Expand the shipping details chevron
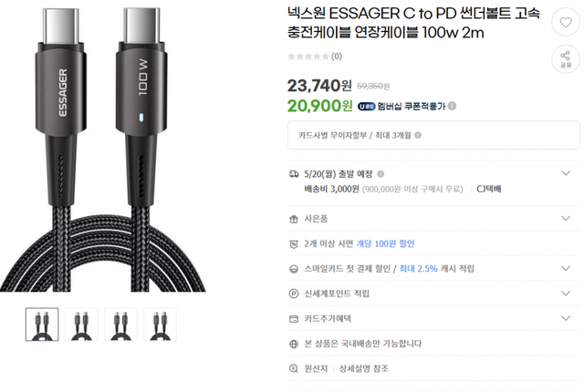The image size is (584, 392). click(566, 173)
